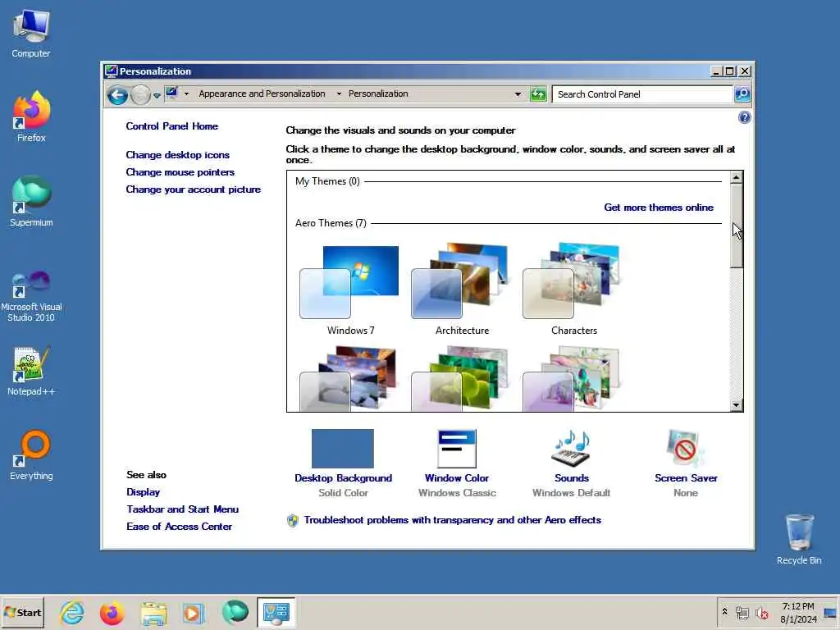
Task: Expand the arrow after Appearance and Personalization
Action: tap(339, 94)
